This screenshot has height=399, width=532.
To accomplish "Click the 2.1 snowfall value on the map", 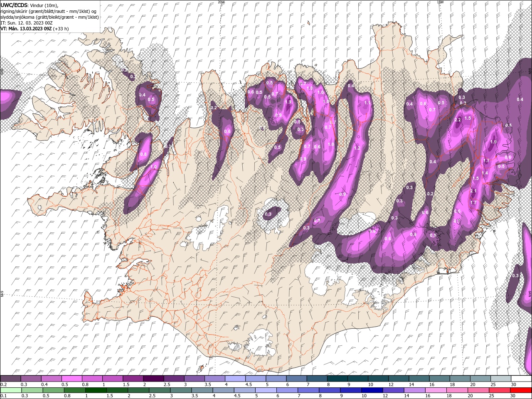I will click(473, 191).
